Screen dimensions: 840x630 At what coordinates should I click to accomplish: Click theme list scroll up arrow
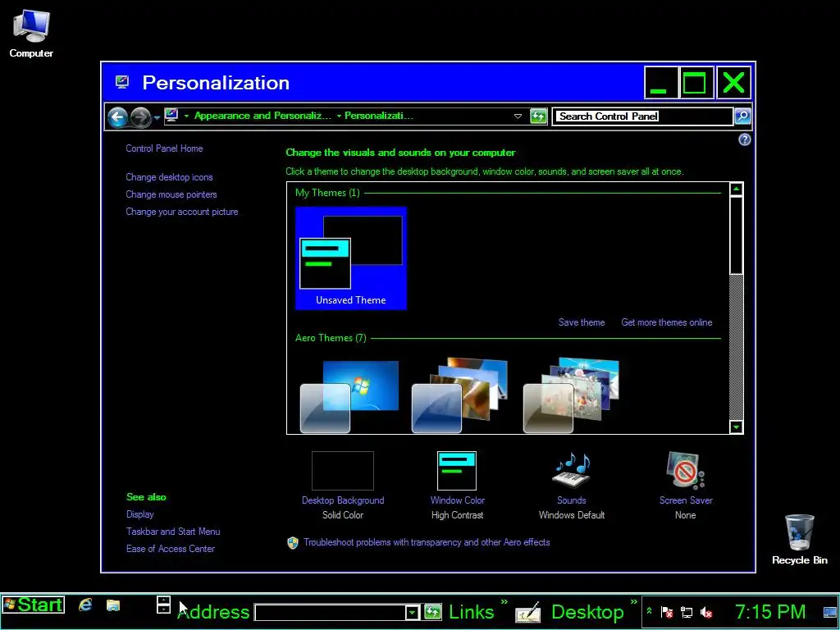click(736, 189)
